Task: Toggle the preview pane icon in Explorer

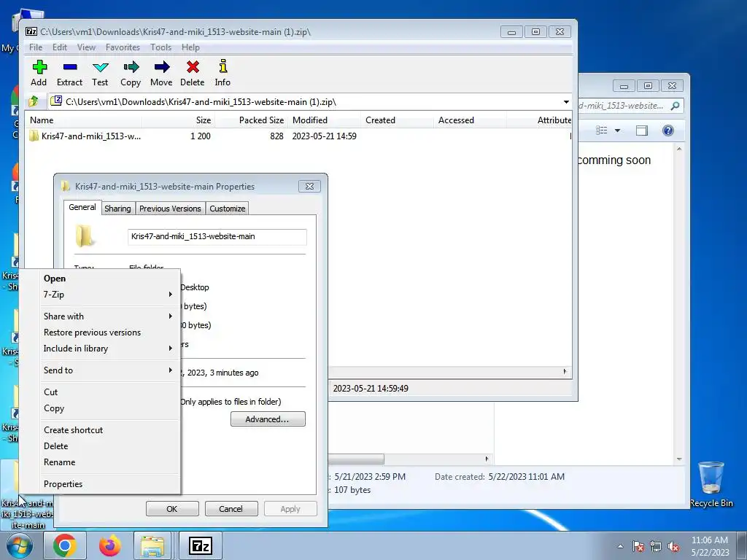Action: [x=642, y=131]
